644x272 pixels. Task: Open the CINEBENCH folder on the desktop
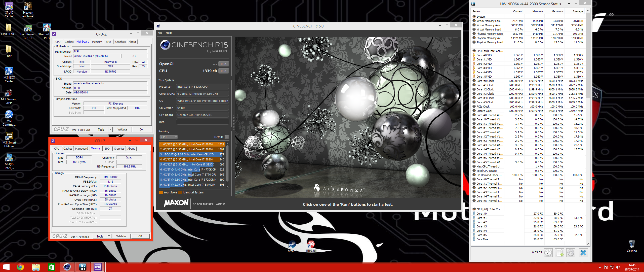[x=9, y=30]
